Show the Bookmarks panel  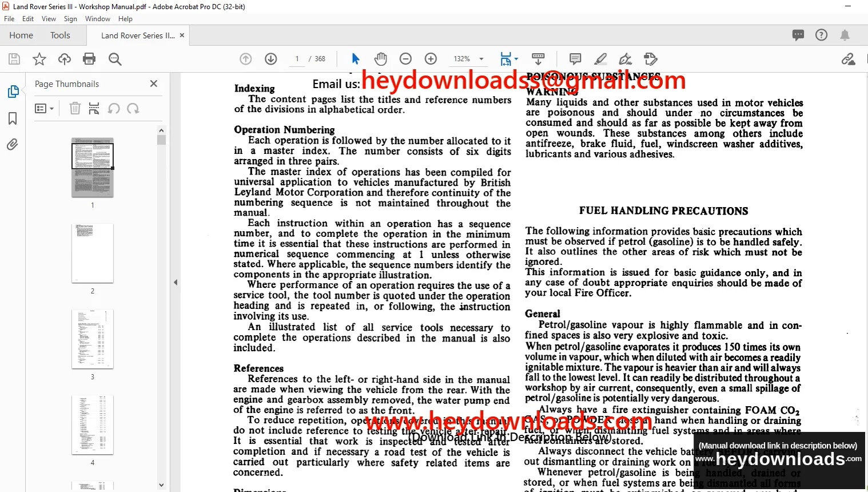click(13, 118)
